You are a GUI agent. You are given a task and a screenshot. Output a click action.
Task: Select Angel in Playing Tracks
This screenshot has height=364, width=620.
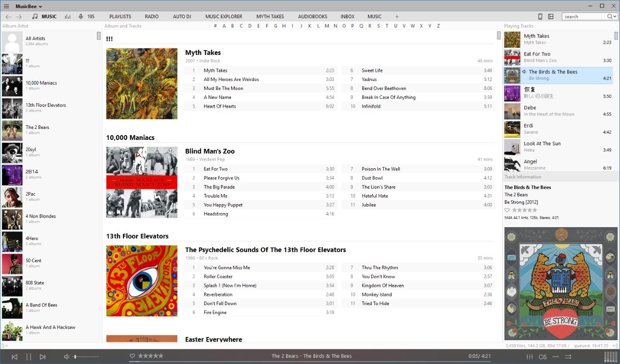(558, 164)
